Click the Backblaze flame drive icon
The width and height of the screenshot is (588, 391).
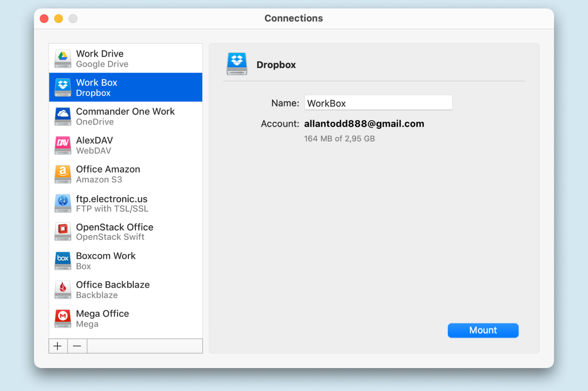tap(63, 290)
